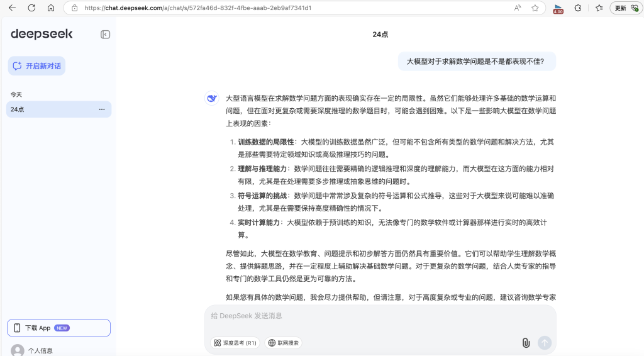Toggle 联网搜索 web search
This screenshot has height=356, width=644.
point(284,343)
